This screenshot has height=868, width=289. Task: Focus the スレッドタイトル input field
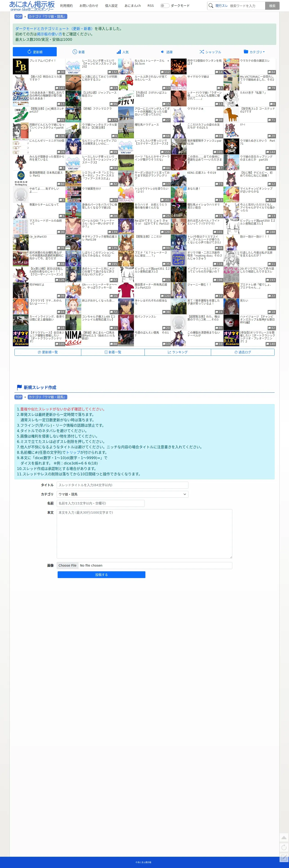coord(122,485)
